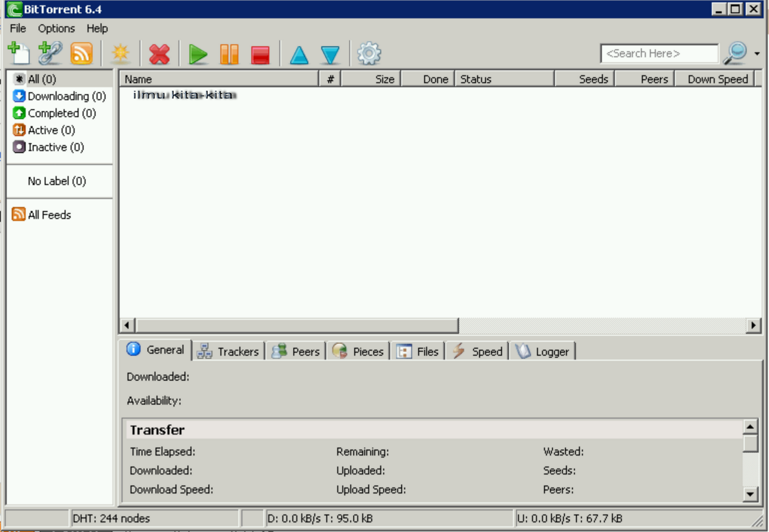
Task: Click the right arrow of the horizontal scrollbar
Action: pyautogui.click(x=754, y=325)
